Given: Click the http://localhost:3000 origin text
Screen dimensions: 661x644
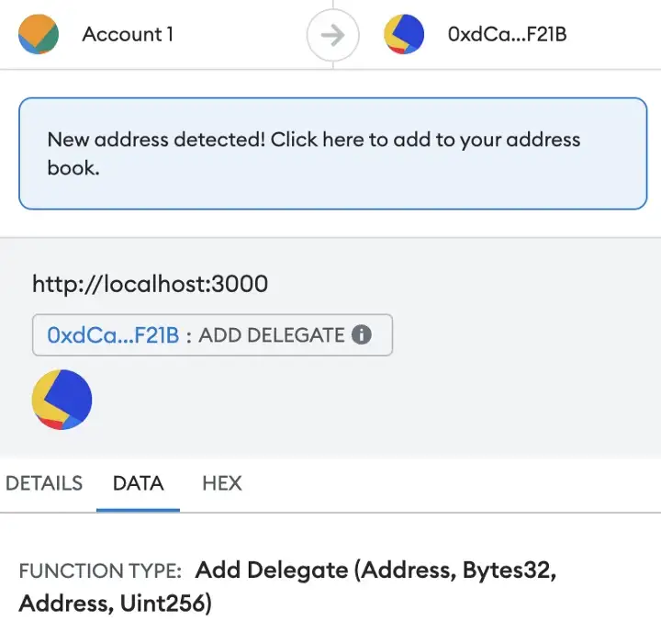Looking at the screenshot, I should [150, 283].
